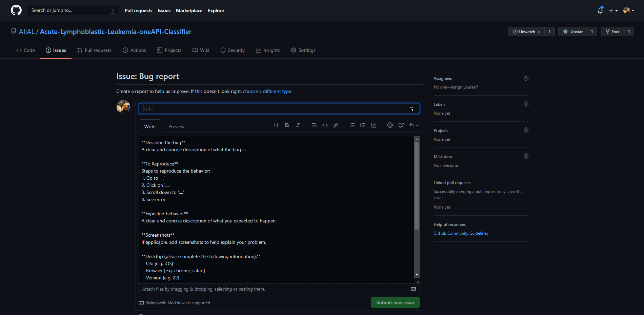Image resolution: width=644 pixels, height=315 pixels.
Task: Open repository Settings tab
Action: coord(303,50)
